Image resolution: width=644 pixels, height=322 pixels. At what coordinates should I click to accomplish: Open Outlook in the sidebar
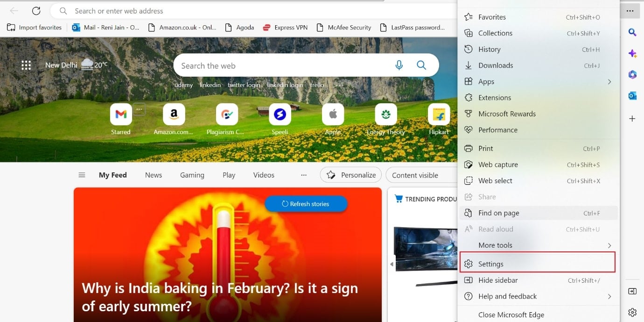[x=632, y=96]
